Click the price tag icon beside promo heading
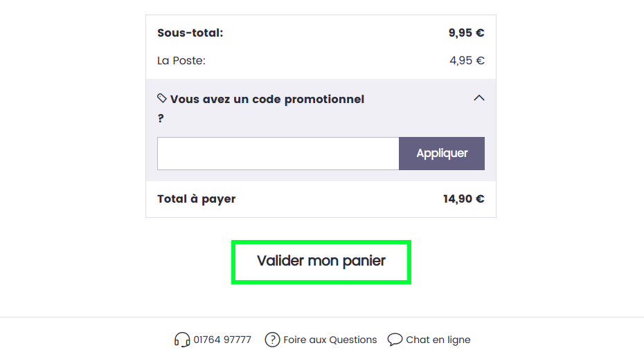This screenshot has width=644, height=350. pyautogui.click(x=162, y=98)
